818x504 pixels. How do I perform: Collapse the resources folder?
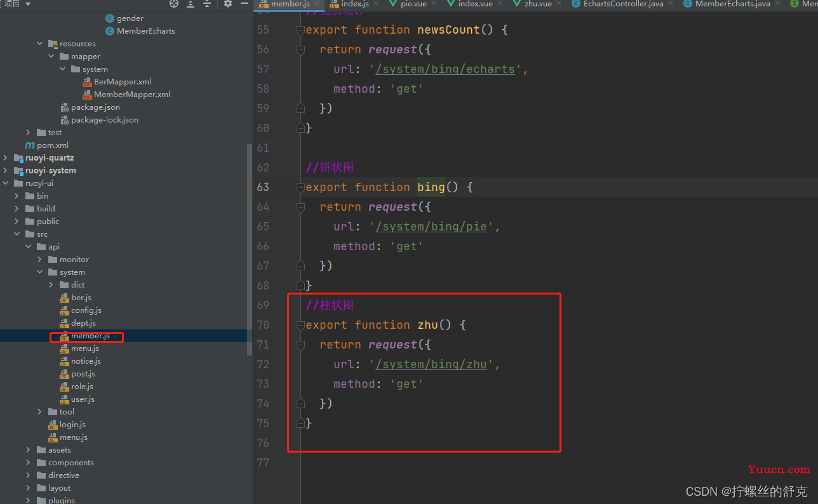coord(40,44)
